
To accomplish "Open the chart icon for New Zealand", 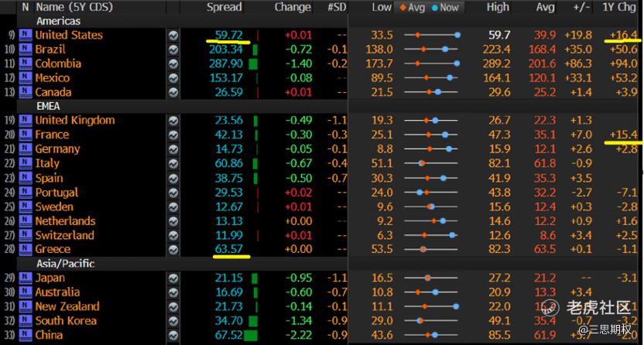I will click(173, 307).
